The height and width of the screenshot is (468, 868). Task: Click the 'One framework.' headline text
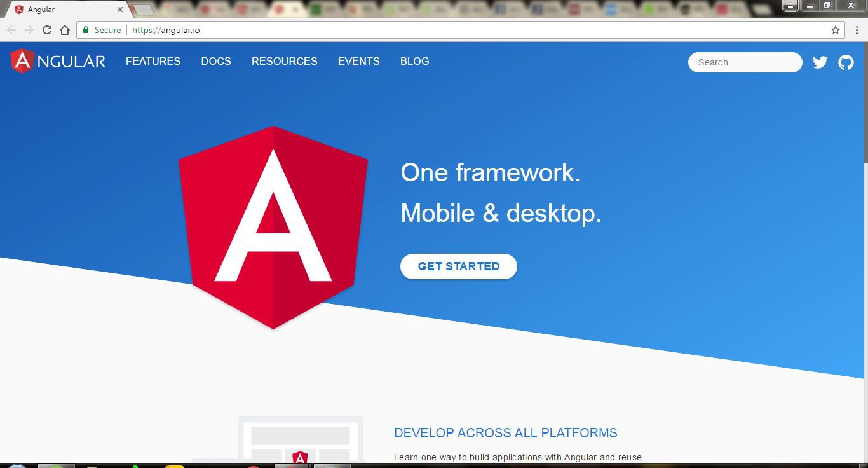click(491, 172)
